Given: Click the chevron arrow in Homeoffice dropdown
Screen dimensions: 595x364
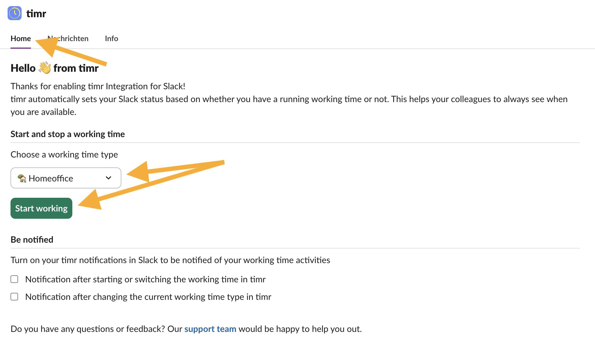Looking at the screenshot, I should (x=108, y=178).
